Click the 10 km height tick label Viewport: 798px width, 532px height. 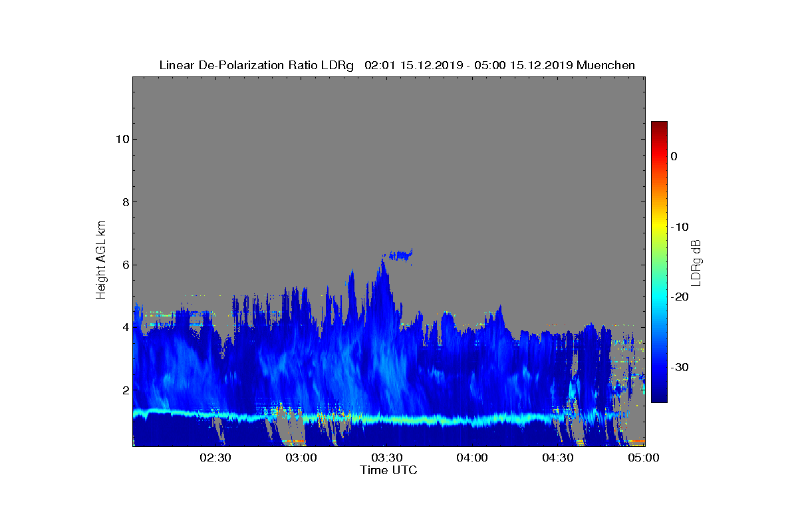tap(122, 139)
